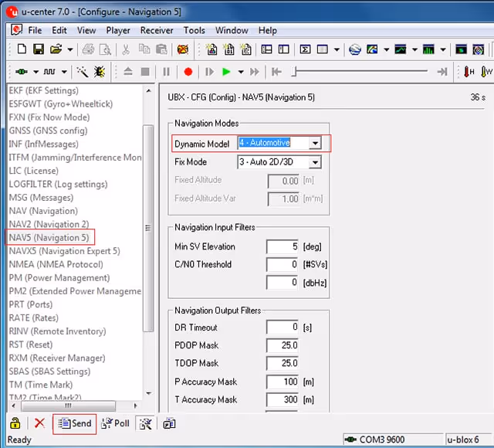Open the Tools menu
494x448 pixels.
(x=194, y=30)
